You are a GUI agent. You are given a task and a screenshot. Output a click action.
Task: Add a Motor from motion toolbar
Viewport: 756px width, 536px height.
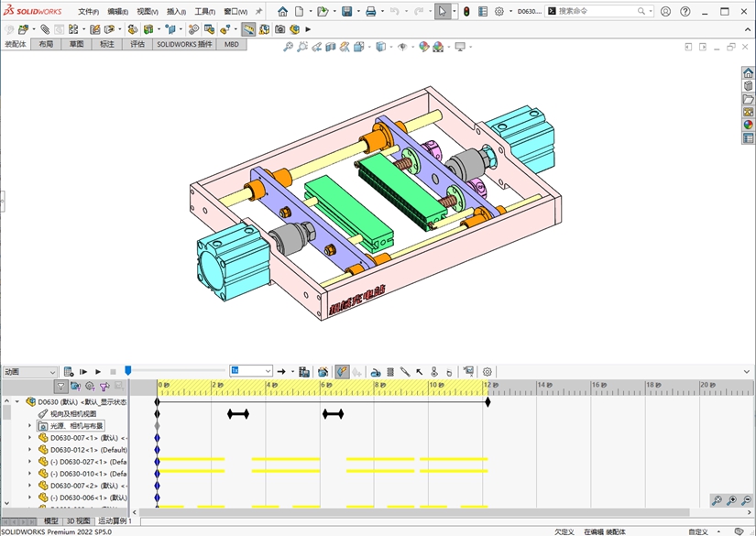(x=376, y=372)
